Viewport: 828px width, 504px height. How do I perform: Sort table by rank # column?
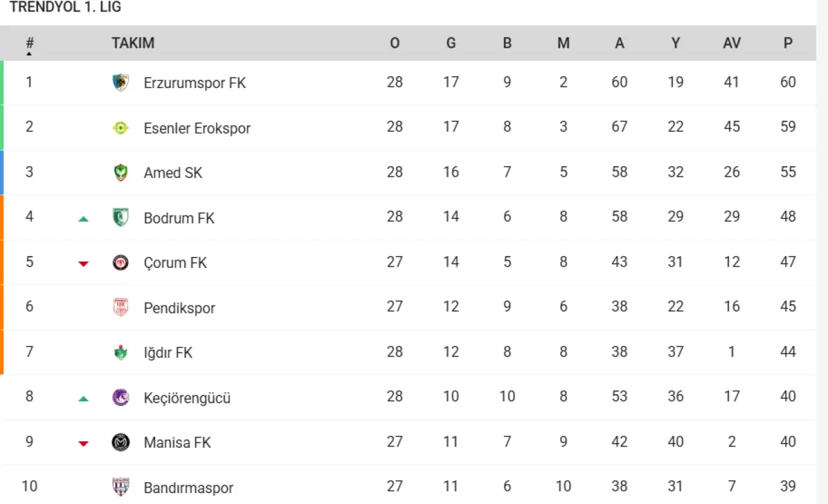click(30, 44)
